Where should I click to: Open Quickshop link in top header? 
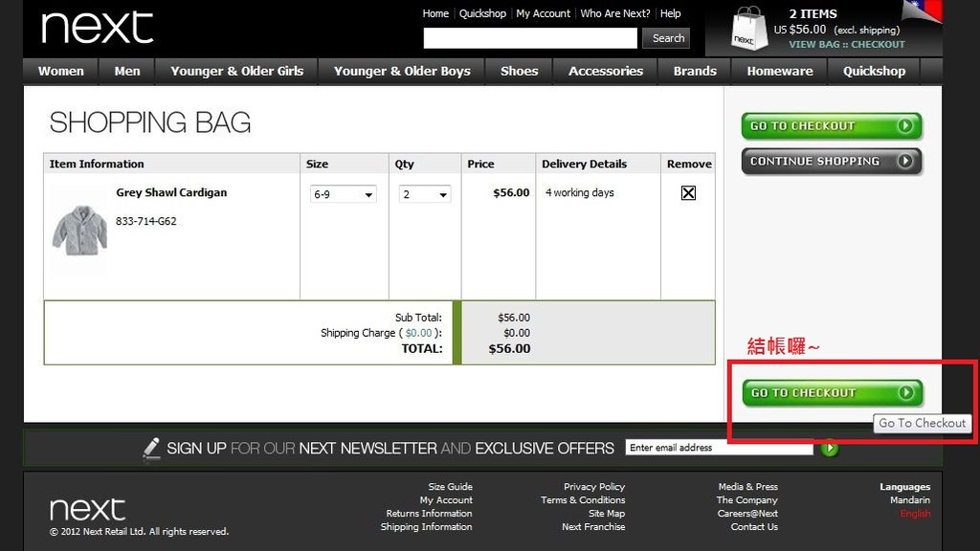tap(482, 13)
